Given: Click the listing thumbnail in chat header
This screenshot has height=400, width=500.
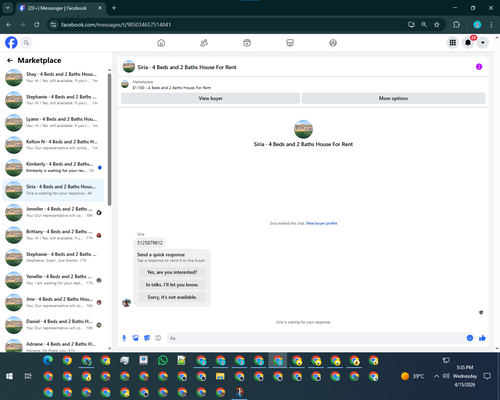Looking at the screenshot, I should (x=129, y=67).
